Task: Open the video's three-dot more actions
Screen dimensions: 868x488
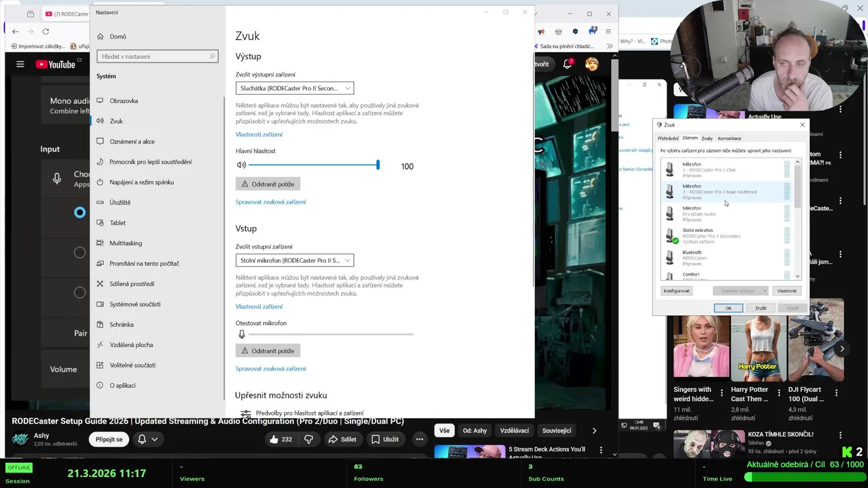Action: (420, 439)
